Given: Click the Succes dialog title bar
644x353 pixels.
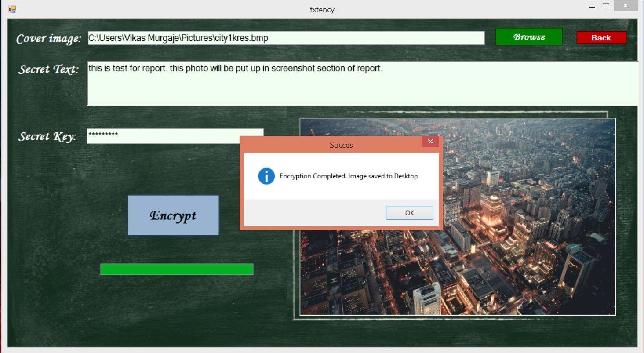Looking at the screenshot, I should (x=341, y=145).
